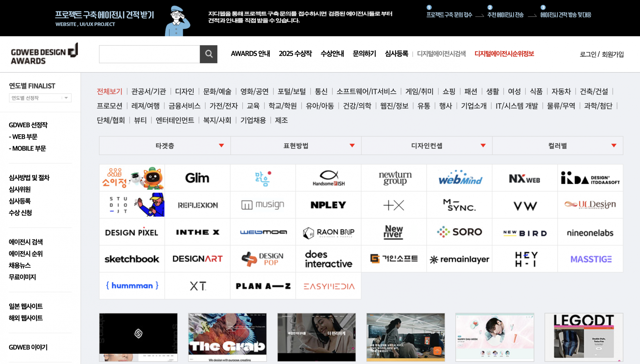Filter by 쇼핑 category
640x364 pixels.
[449, 91]
